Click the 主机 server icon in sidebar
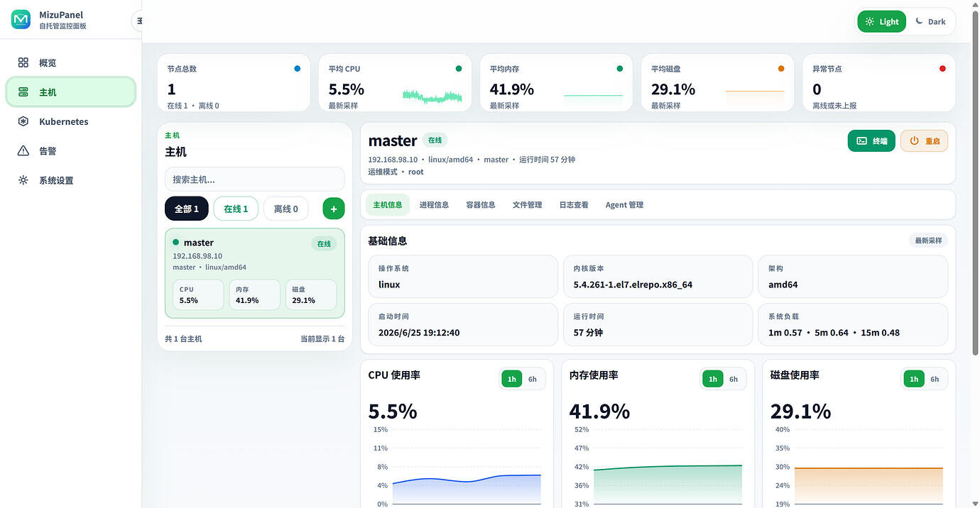 pyautogui.click(x=23, y=92)
